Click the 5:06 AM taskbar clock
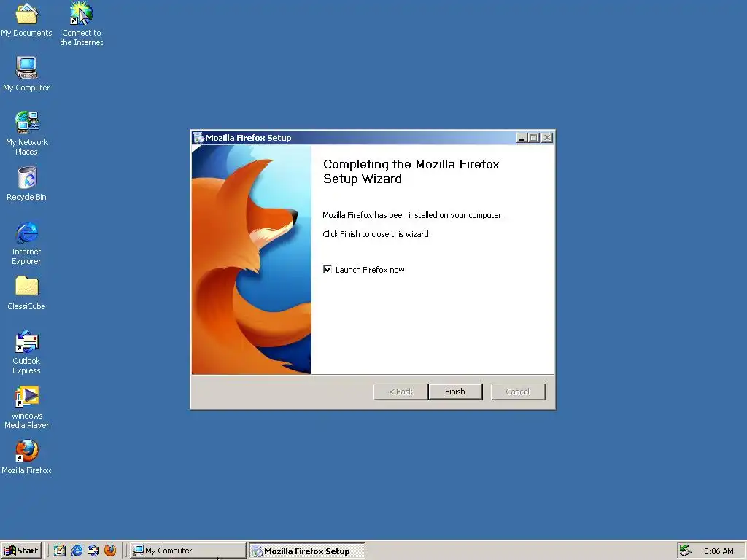Viewport: 747px width, 560px height. 719,551
